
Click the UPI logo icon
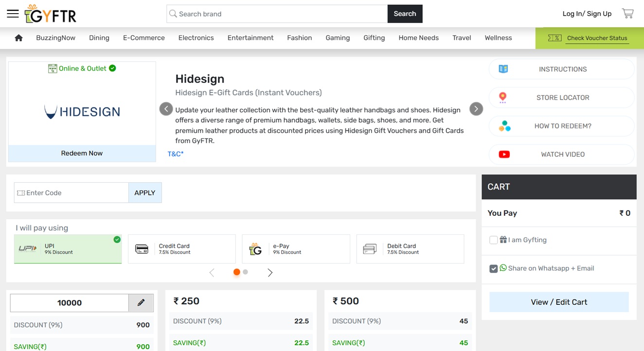click(28, 248)
